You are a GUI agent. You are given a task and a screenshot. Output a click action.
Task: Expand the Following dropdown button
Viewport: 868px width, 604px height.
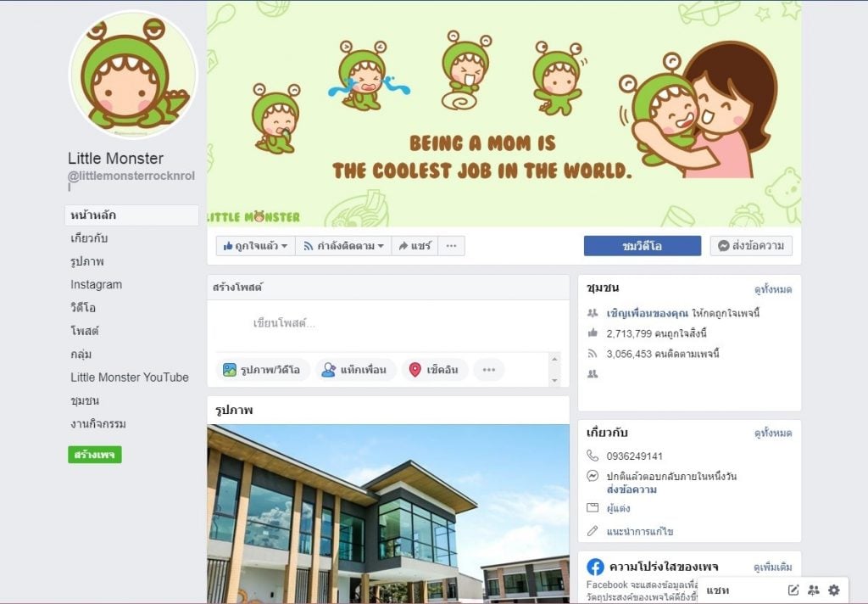[344, 246]
